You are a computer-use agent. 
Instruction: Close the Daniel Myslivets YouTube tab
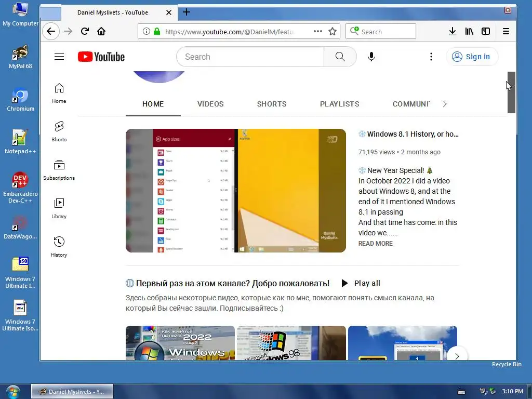click(169, 12)
